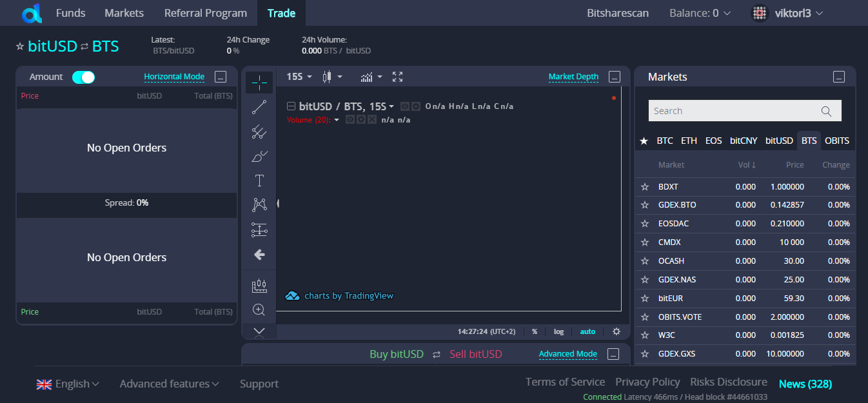Open the Bitsharescan link

pyautogui.click(x=618, y=13)
